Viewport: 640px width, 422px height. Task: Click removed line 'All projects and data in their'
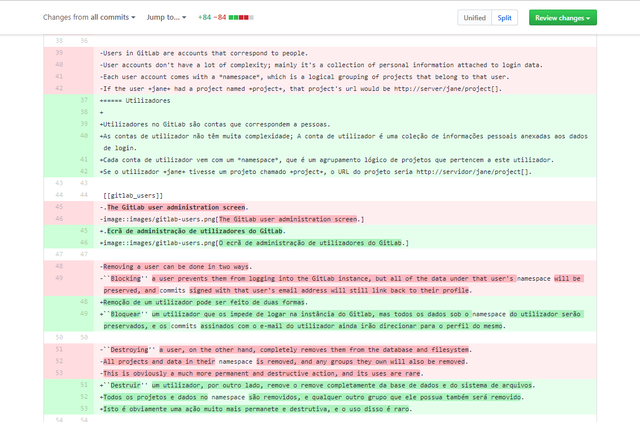pos(284,361)
